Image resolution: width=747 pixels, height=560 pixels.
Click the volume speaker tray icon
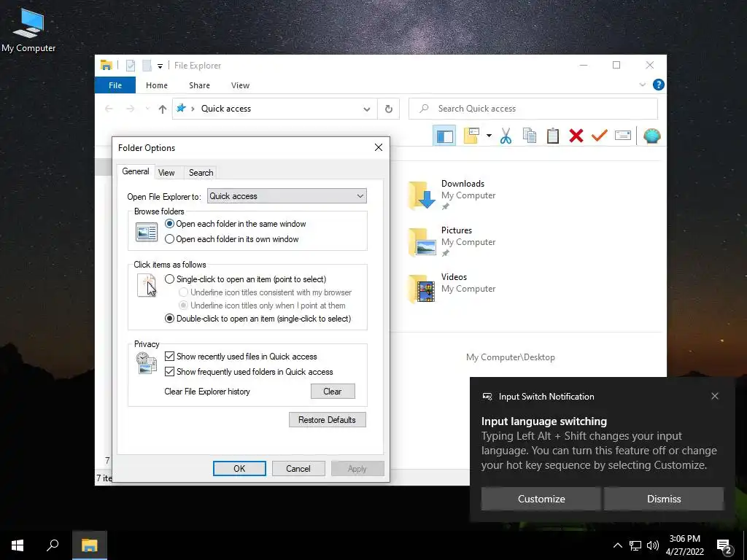[653, 545]
